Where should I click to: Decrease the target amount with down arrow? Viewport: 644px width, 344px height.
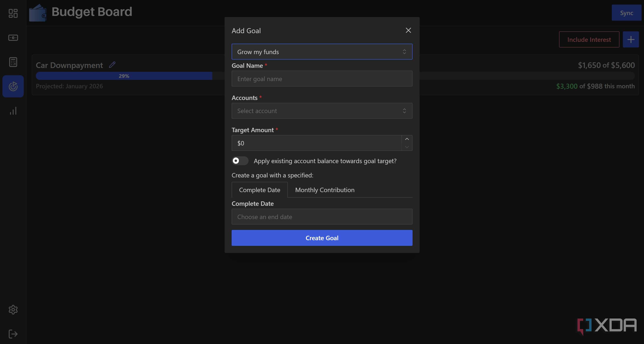(x=407, y=147)
